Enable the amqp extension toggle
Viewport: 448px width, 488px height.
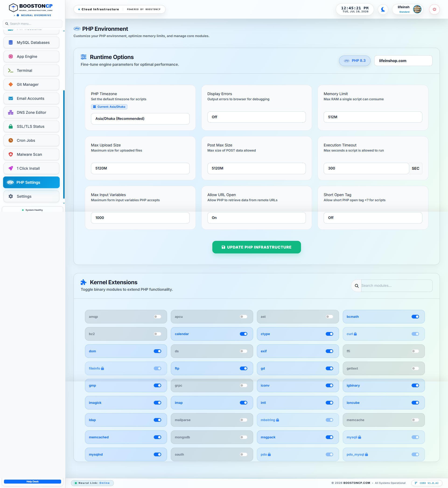pos(157,317)
